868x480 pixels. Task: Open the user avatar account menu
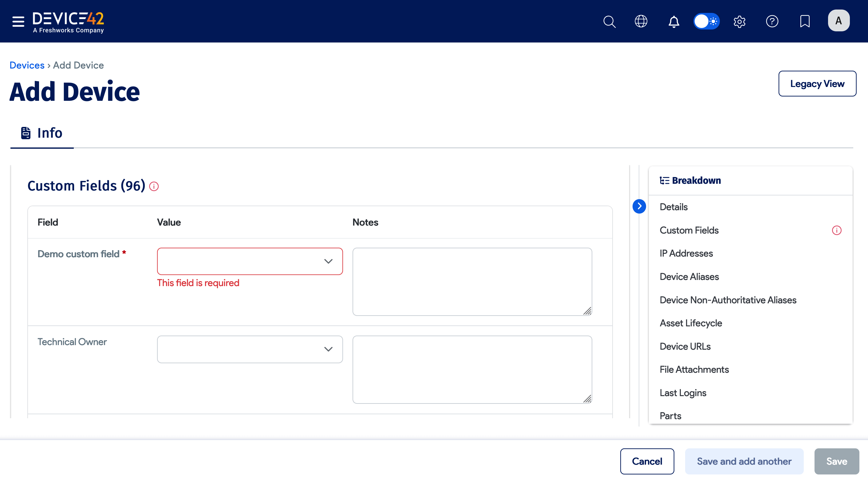coord(838,21)
